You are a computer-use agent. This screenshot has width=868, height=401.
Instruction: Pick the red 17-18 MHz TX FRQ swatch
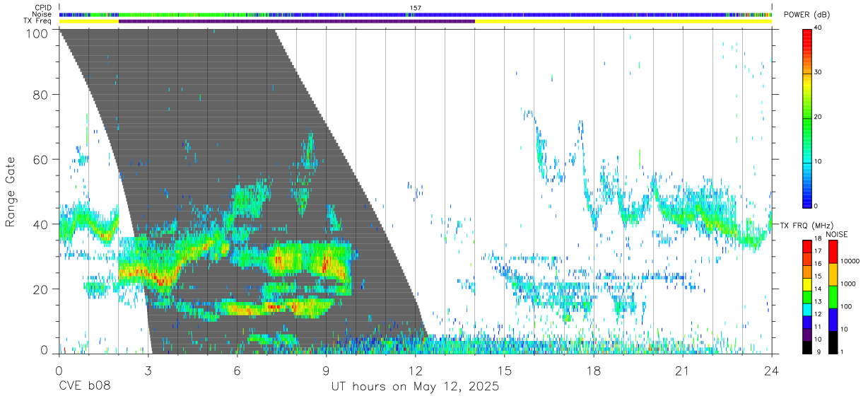tap(807, 245)
